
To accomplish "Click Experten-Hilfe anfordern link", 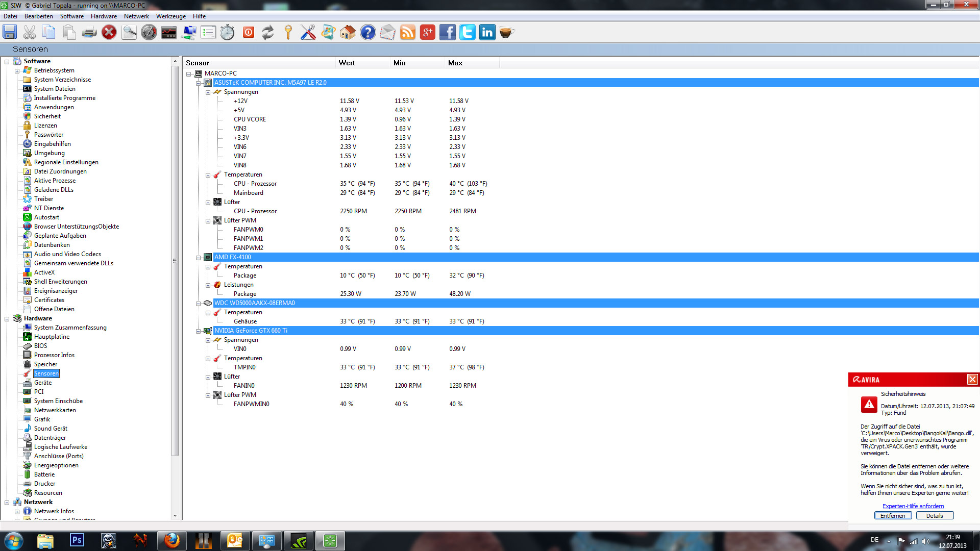I will pyautogui.click(x=913, y=506).
